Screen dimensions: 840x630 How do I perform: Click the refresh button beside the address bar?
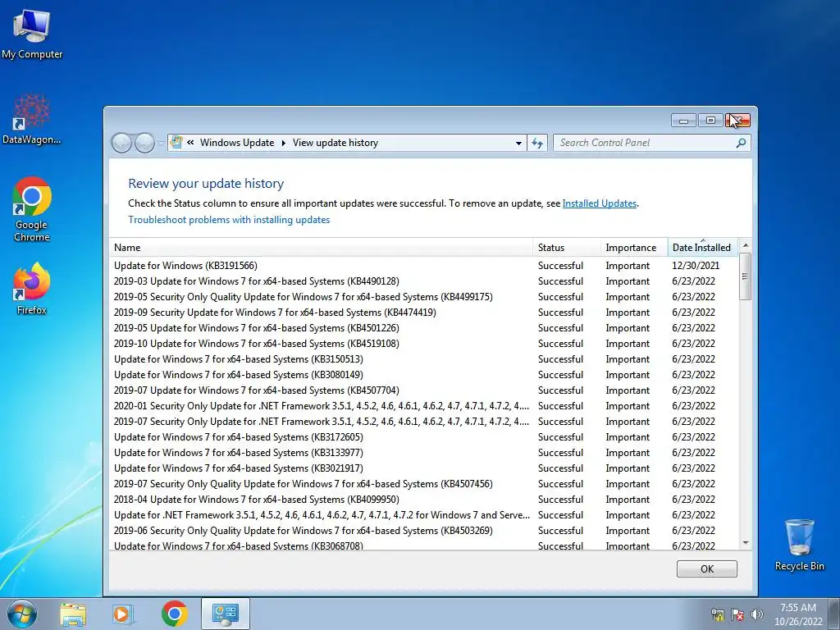(x=537, y=143)
